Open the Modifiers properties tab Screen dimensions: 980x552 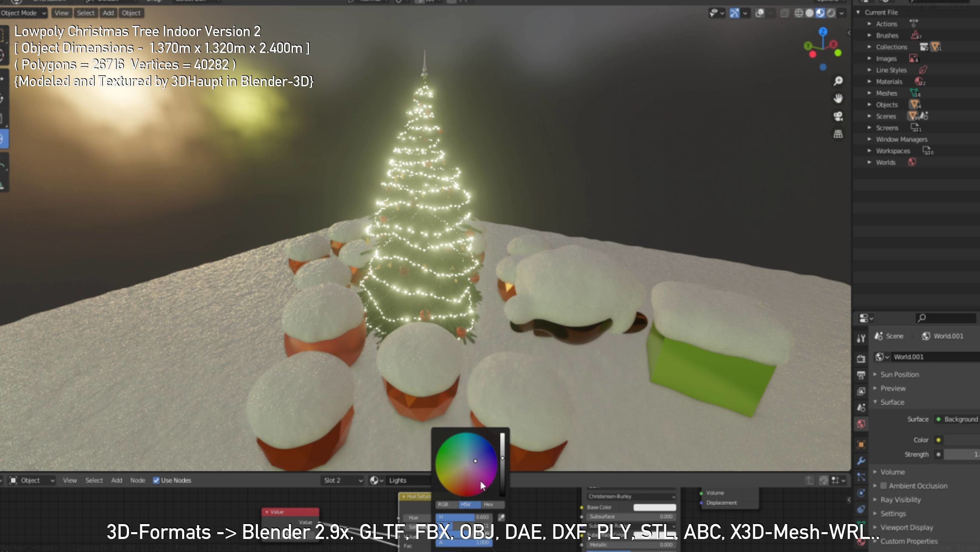(x=861, y=461)
